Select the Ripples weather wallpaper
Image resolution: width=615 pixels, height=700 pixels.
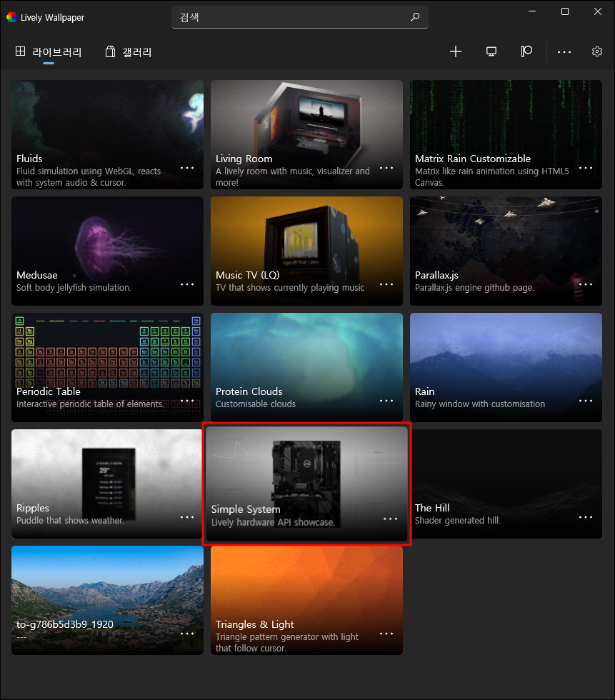pyautogui.click(x=108, y=484)
